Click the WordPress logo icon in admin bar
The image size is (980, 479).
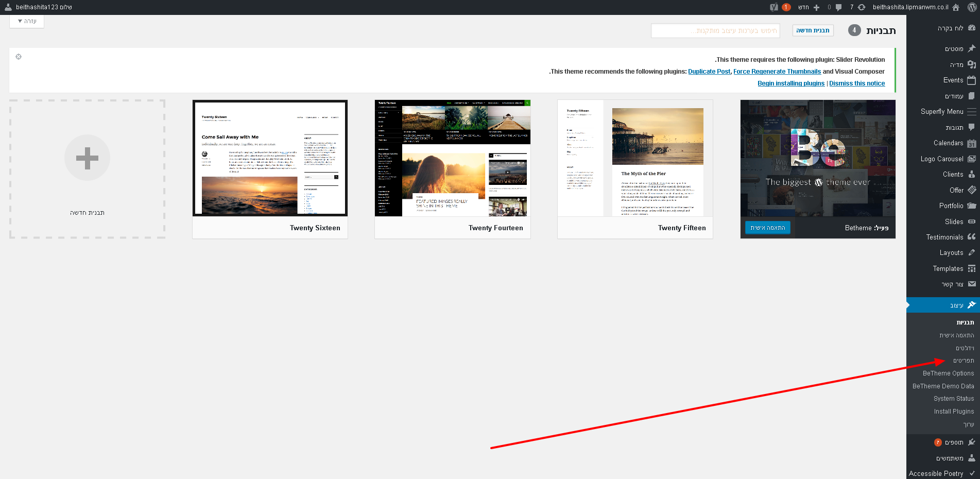pos(971,7)
